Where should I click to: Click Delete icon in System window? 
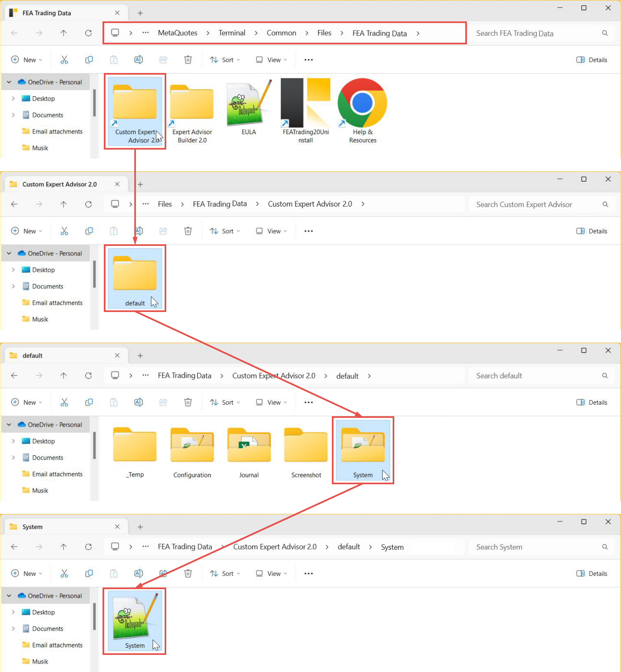click(x=188, y=573)
